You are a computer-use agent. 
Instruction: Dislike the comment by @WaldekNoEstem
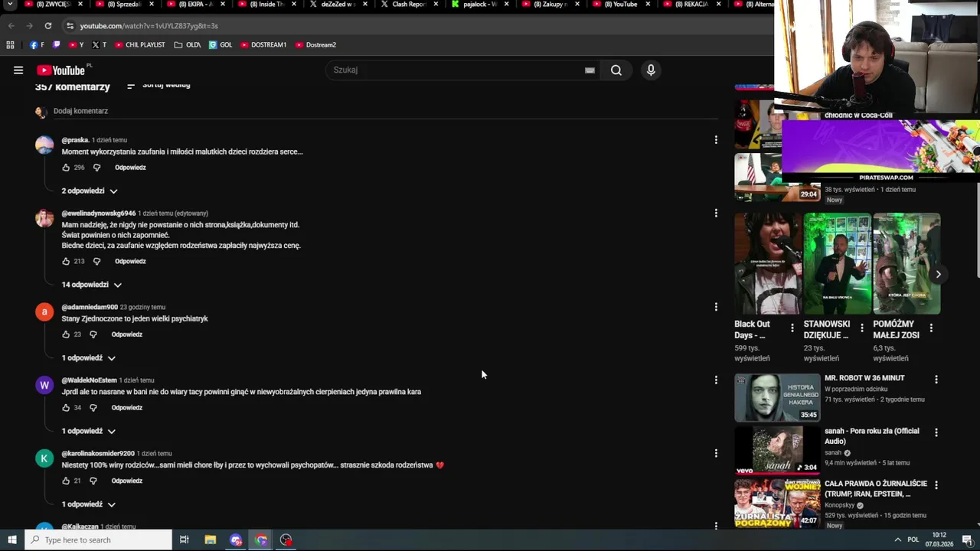pyautogui.click(x=93, y=408)
